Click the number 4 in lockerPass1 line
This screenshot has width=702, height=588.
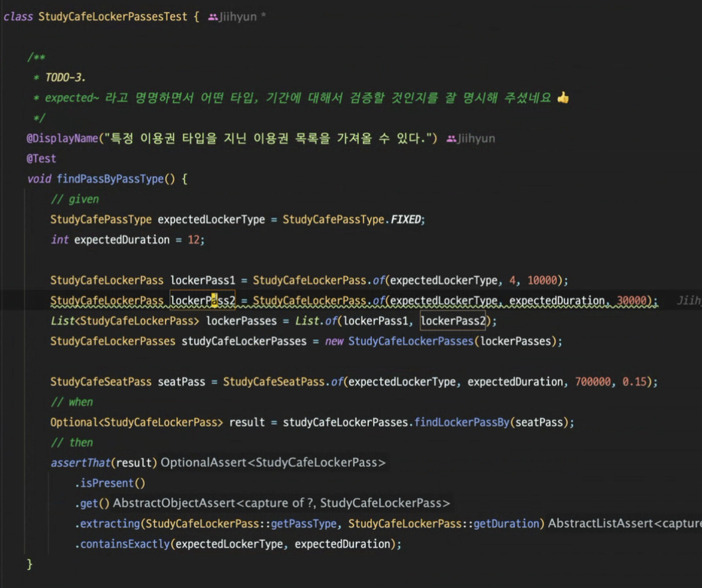point(512,280)
